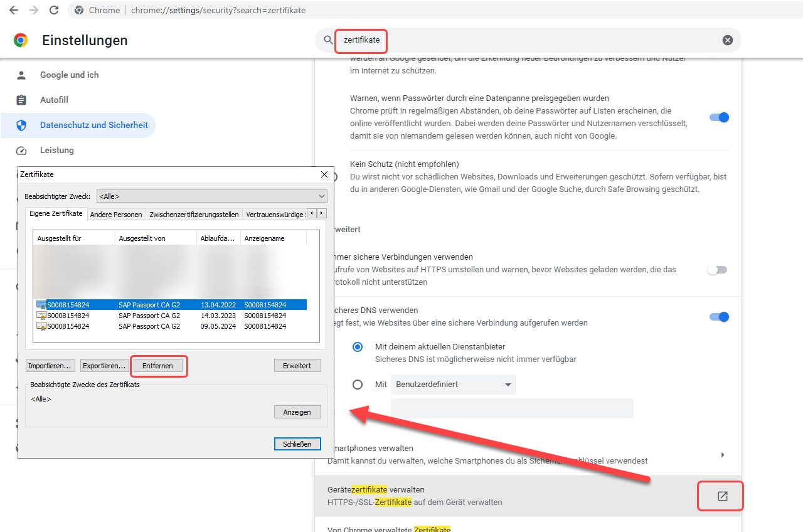The width and height of the screenshot is (803, 532).
Task: Click the Importieren button
Action: (x=51, y=366)
